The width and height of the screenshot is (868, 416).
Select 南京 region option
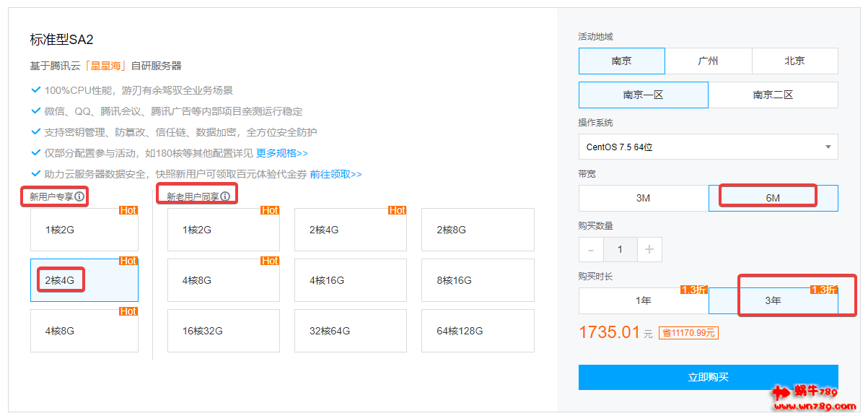621,61
